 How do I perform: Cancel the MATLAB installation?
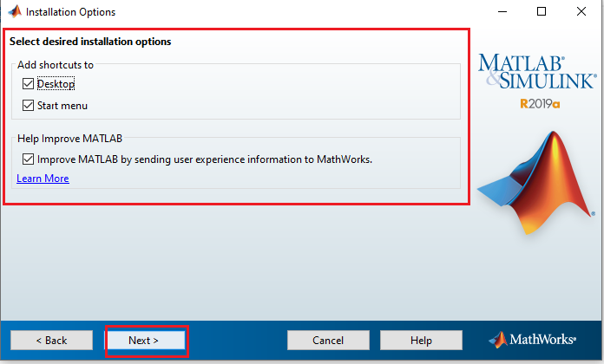328,341
